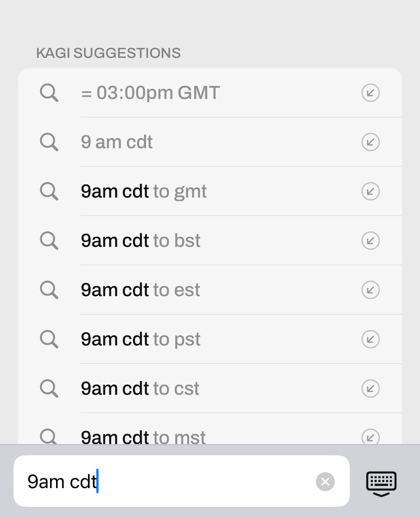Fill the search box with '9am cdt to est' via its arrow
The image size is (420, 518).
pyautogui.click(x=370, y=290)
